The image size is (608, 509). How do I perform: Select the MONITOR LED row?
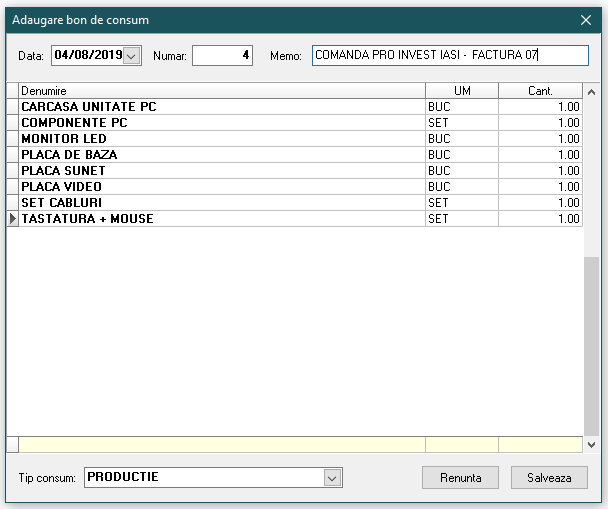coord(222,139)
